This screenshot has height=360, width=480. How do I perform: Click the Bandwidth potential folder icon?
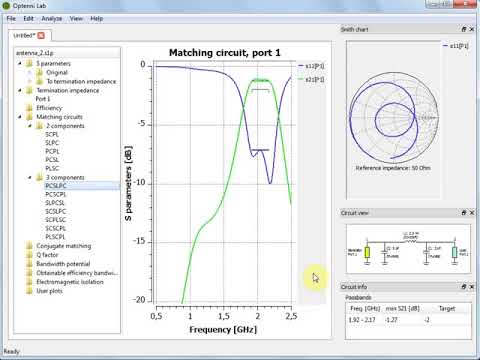coord(29,264)
